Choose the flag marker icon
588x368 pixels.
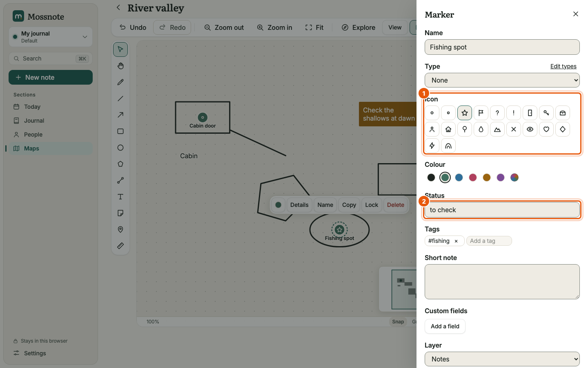click(x=481, y=113)
